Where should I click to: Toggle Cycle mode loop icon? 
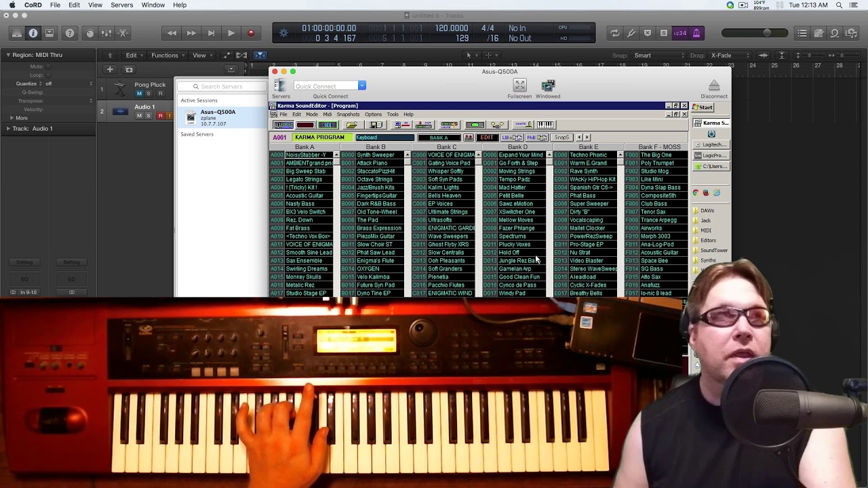pyautogui.click(x=614, y=33)
